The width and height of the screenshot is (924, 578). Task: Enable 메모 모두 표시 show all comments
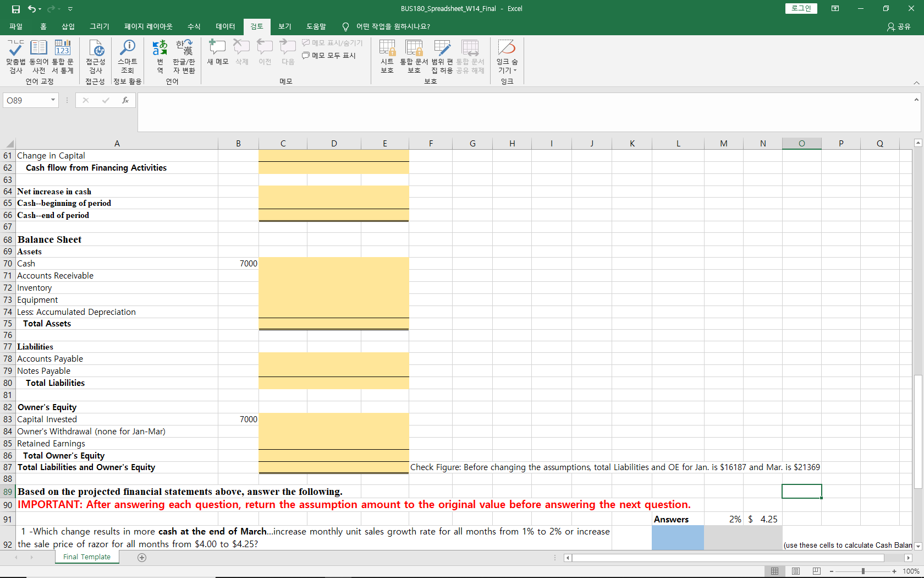pyautogui.click(x=329, y=55)
